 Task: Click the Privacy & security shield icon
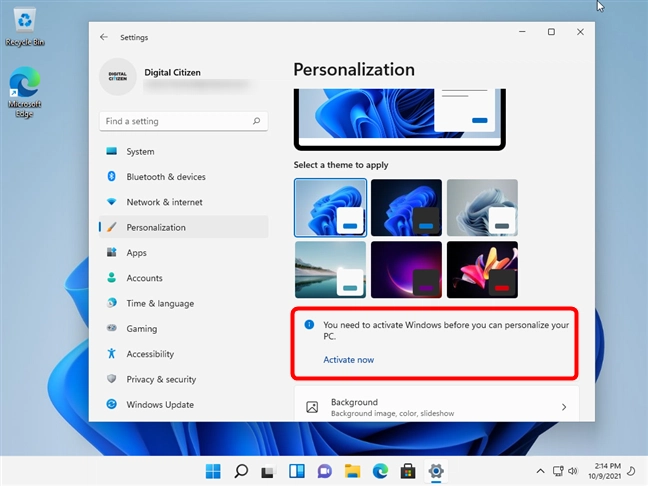[112, 379]
